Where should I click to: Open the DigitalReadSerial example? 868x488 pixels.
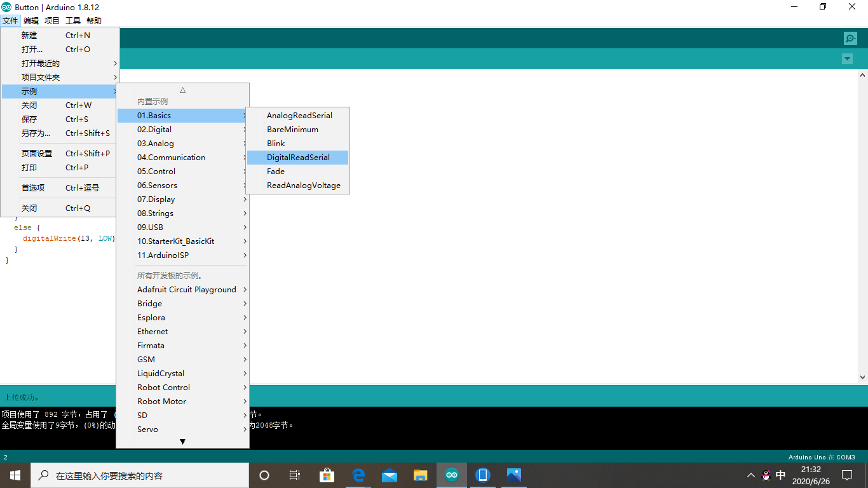click(297, 158)
